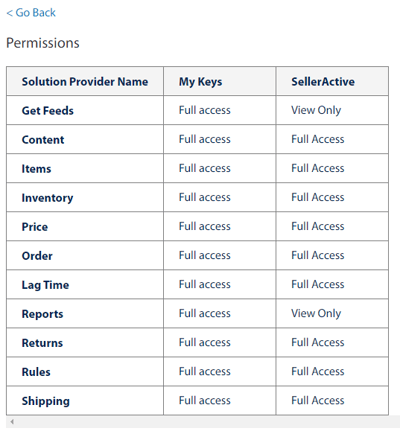Click the Price row label
This screenshot has width=400, height=434.
click(x=35, y=227)
